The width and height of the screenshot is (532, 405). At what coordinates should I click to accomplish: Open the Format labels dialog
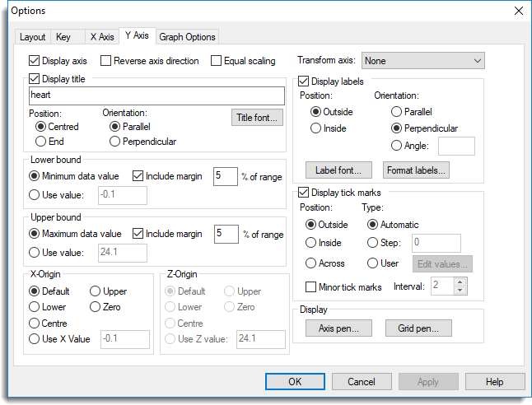[x=417, y=171]
